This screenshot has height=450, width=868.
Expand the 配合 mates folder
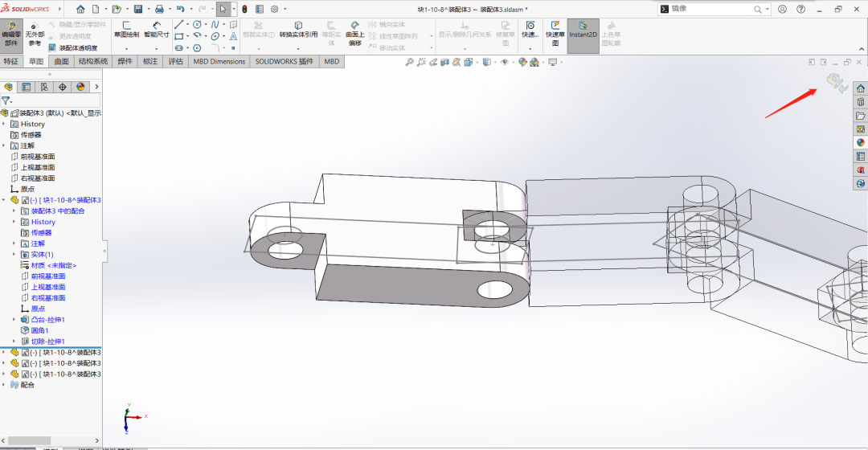(x=4, y=385)
